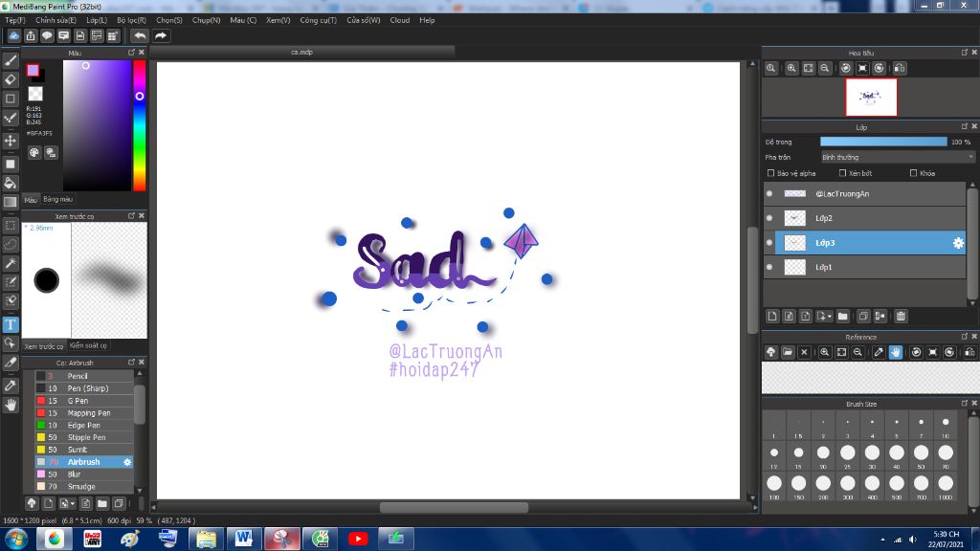Select the Lasso selection tool
Viewport: 980px width, 551px height.
pyautogui.click(x=11, y=244)
